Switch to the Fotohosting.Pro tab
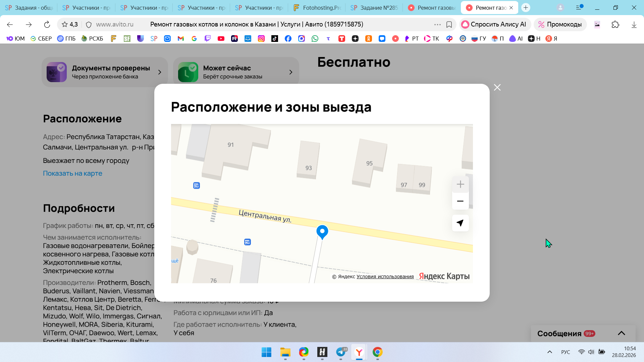The height and width of the screenshot is (362, 644). [317, 7]
